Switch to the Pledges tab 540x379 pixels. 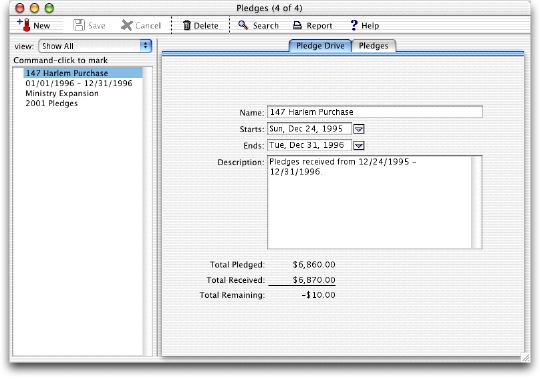374,46
